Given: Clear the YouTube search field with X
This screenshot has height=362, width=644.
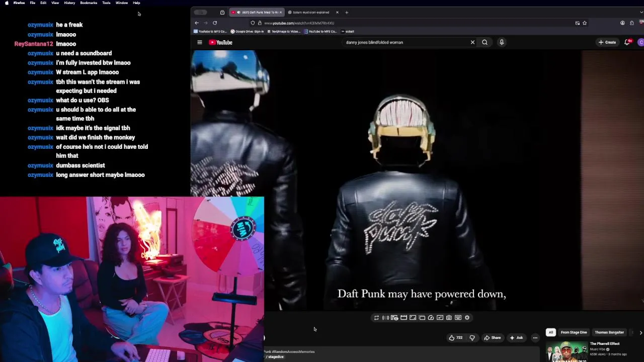Looking at the screenshot, I should (472, 42).
